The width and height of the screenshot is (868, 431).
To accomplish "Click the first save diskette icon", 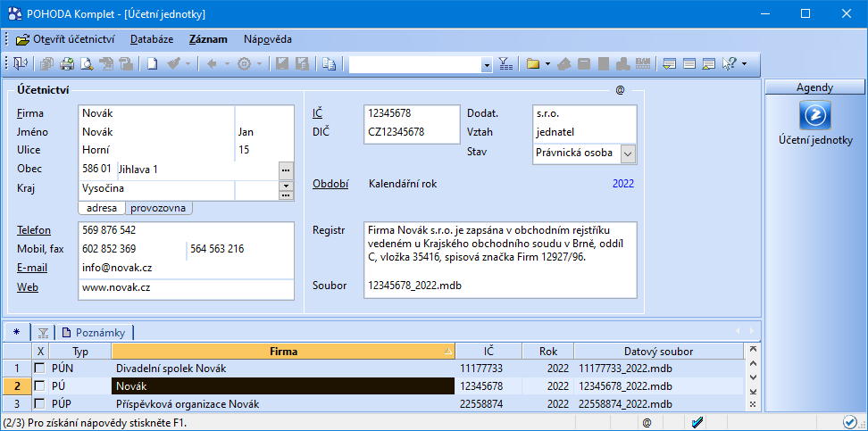I will [x=282, y=63].
